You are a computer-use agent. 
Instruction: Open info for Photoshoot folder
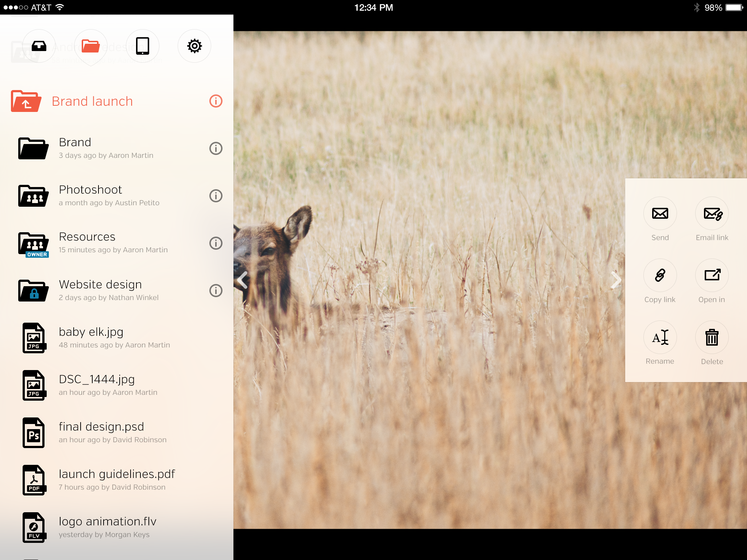click(x=216, y=196)
